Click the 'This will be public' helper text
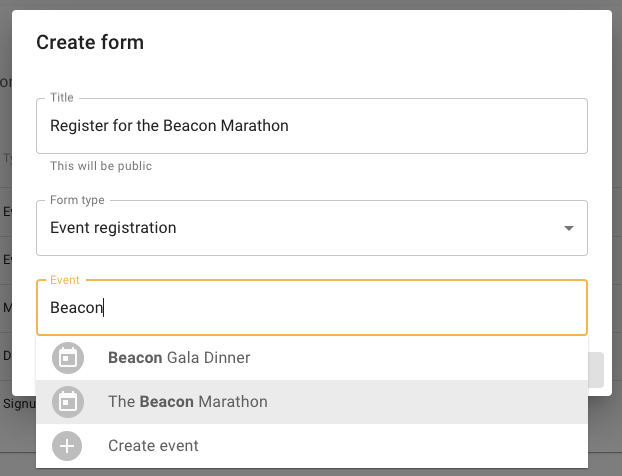This screenshot has height=476, width=622. [101, 166]
